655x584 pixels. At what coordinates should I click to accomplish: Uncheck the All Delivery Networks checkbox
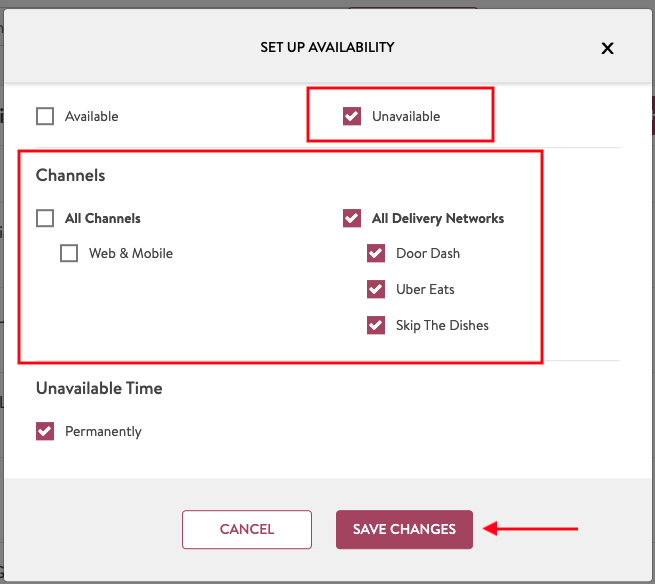pos(352,218)
